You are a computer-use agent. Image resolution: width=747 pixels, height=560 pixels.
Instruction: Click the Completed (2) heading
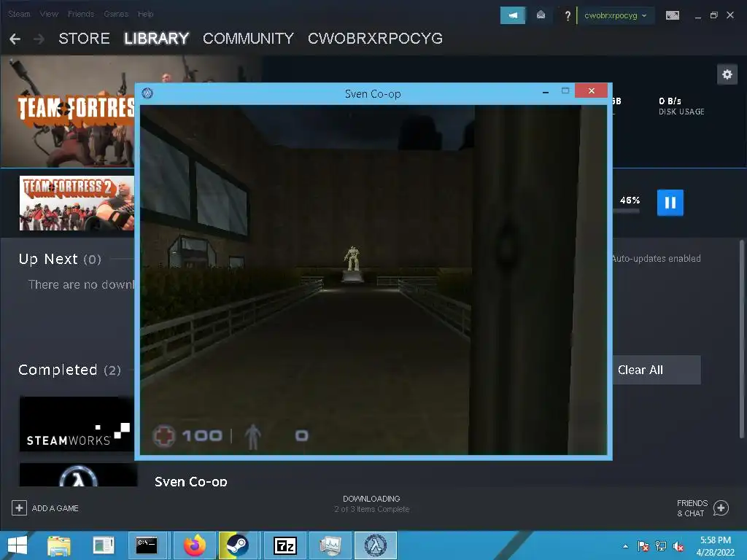[x=69, y=370]
